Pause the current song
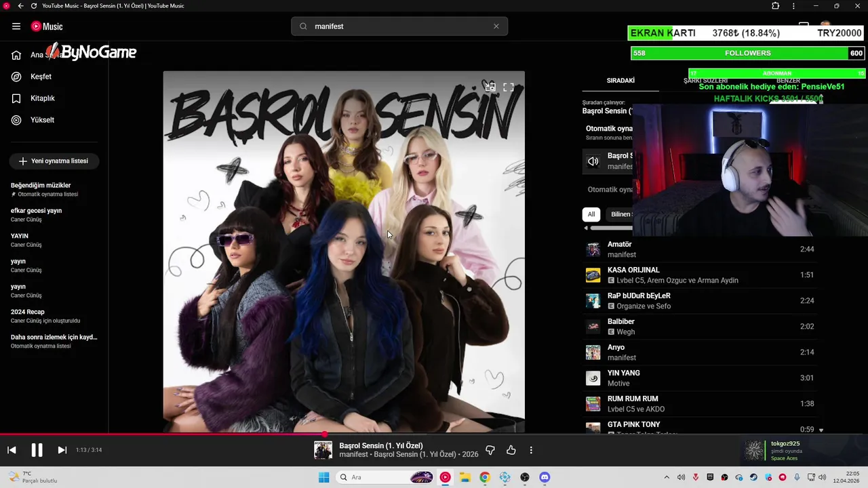The image size is (868, 488). coord(37,450)
